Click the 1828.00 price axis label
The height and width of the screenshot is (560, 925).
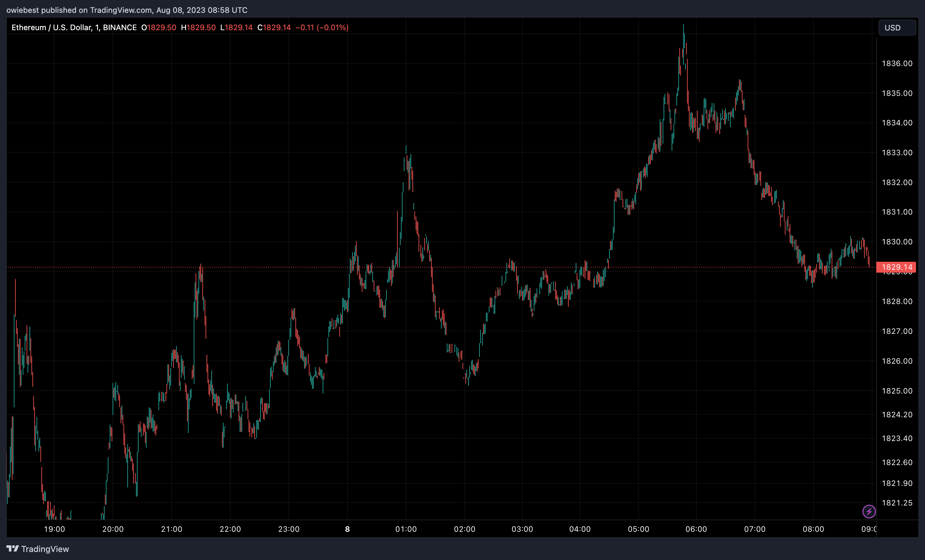(x=897, y=301)
